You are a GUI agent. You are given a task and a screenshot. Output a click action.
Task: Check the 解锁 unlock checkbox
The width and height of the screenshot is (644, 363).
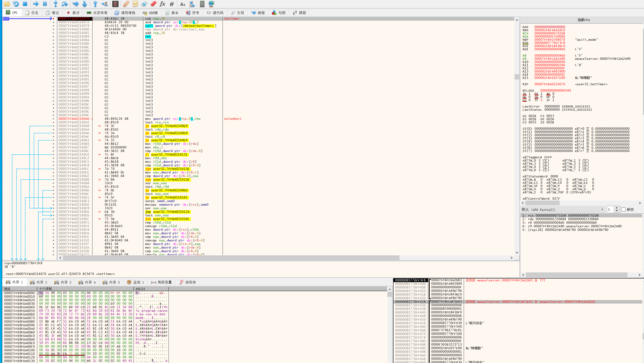pyautogui.click(x=624, y=209)
